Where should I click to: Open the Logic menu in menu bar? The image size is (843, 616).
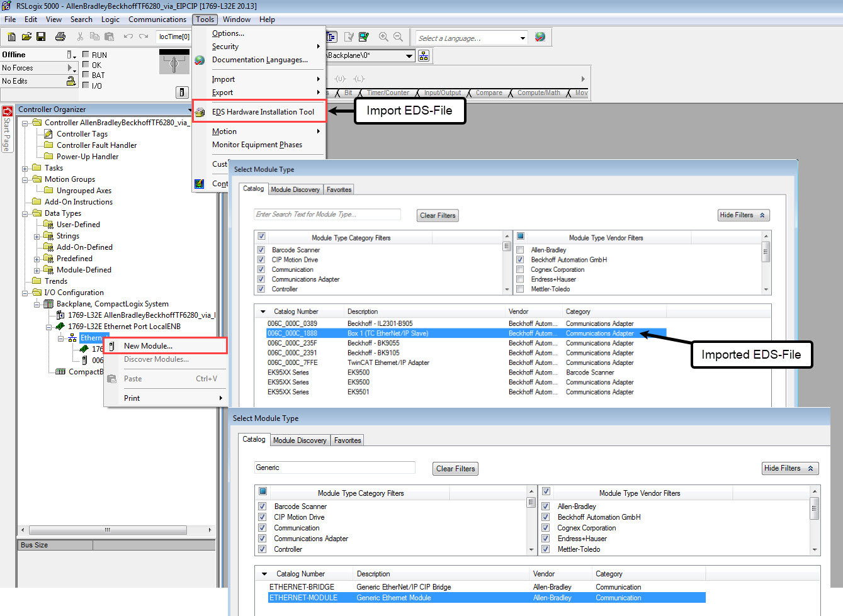click(x=110, y=20)
